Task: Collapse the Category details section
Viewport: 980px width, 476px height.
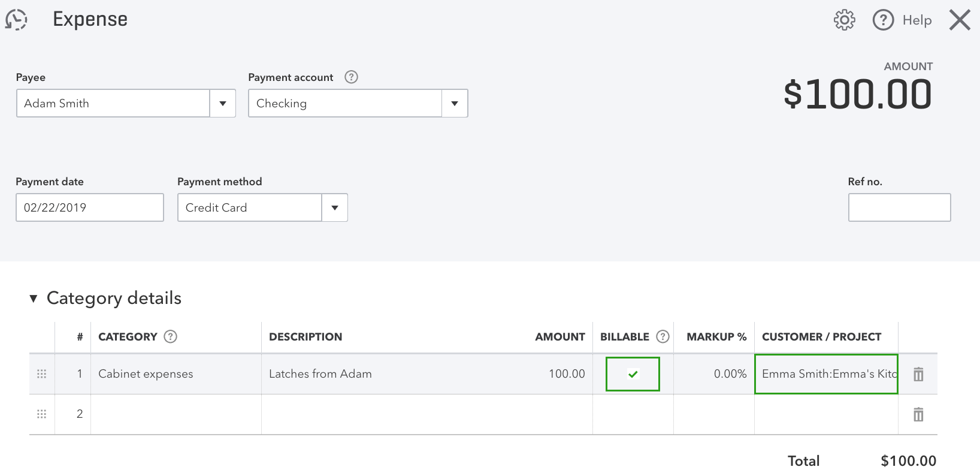Action: [34, 299]
